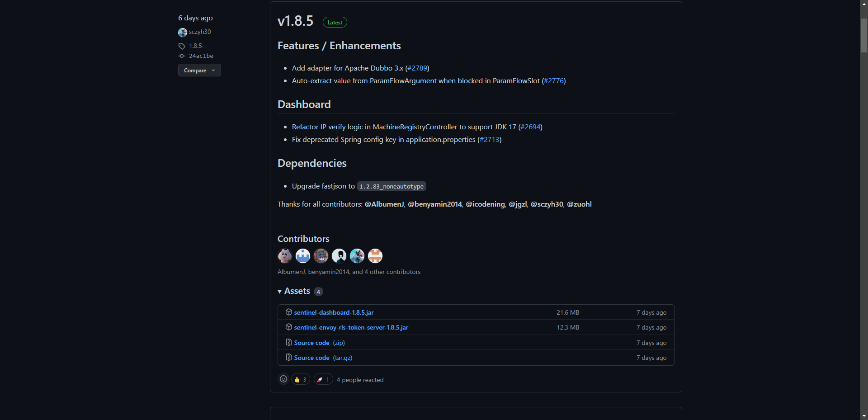Click package icon beside sentinel-envoy-rls-token-server jar
The width and height of the screenshot is (868, 420).
(x=289, y=327)
